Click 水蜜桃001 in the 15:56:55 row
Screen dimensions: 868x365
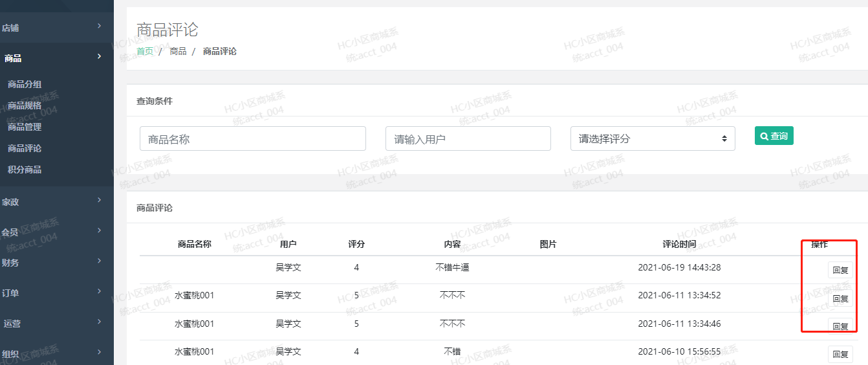coord(194,351)
